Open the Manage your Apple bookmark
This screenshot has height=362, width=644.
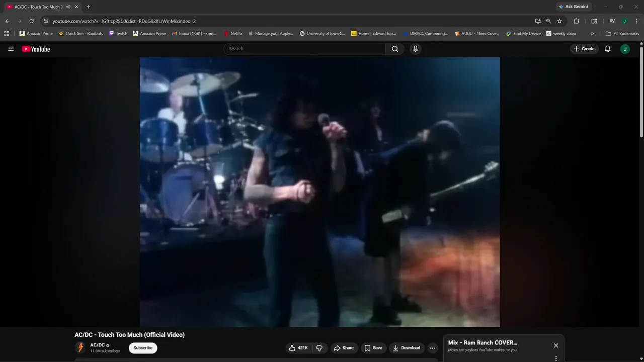(271, 34)
